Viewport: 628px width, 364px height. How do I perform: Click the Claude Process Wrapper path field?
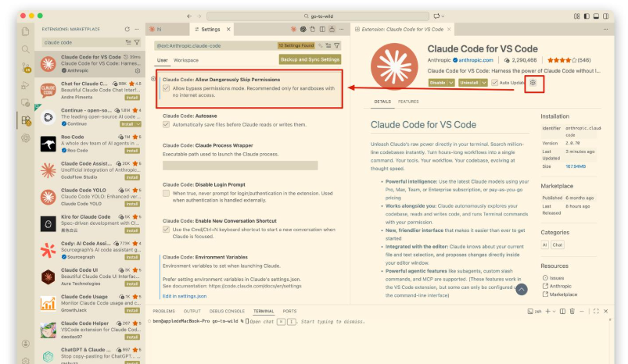[240, 165]
